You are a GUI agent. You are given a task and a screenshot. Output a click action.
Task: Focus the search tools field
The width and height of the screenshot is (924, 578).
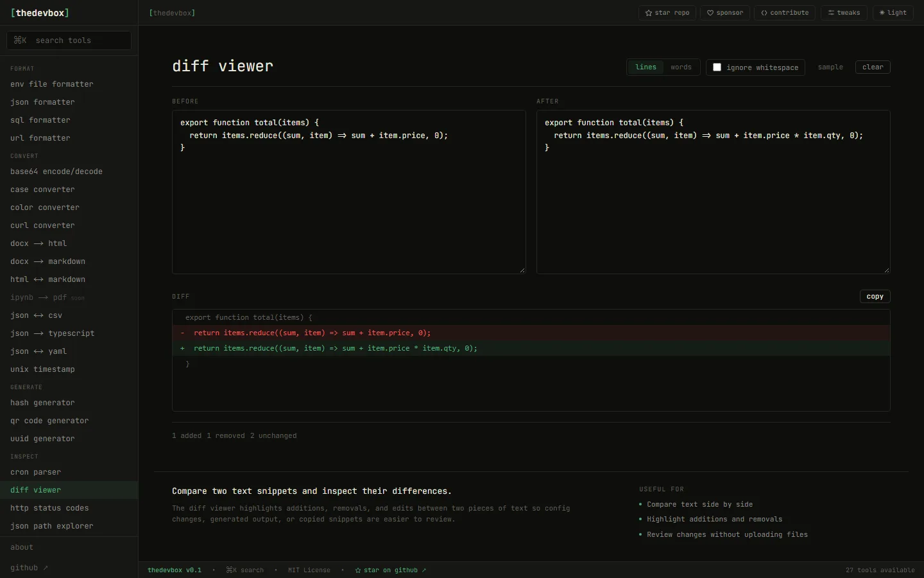tap(69, 40)
